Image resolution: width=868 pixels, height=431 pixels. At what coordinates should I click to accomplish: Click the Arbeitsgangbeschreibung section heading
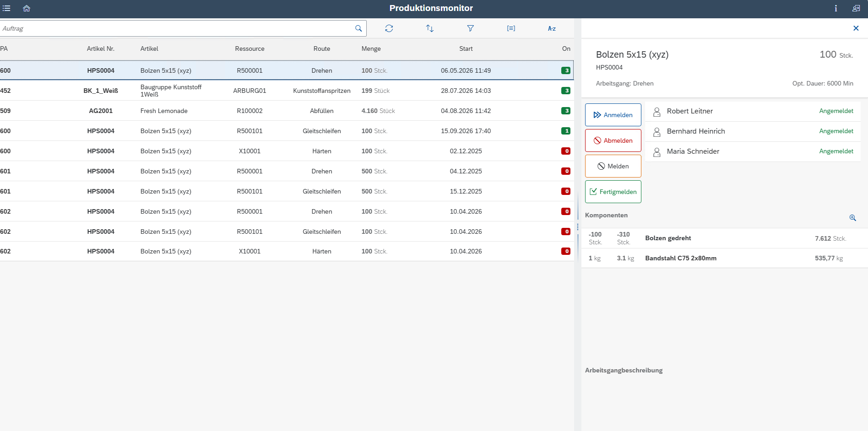coord(624,370)
